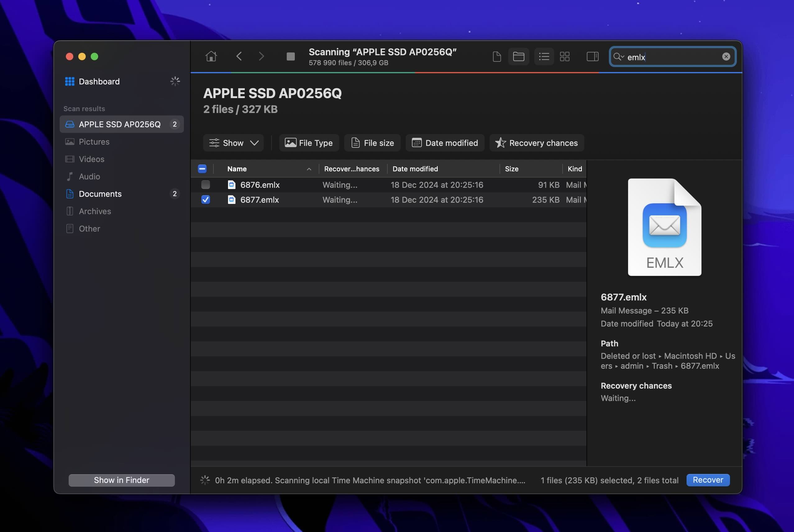Click Show in Finder button
Image resolution: width=794 pixels, height=532 pixels.
pos(121,480)
